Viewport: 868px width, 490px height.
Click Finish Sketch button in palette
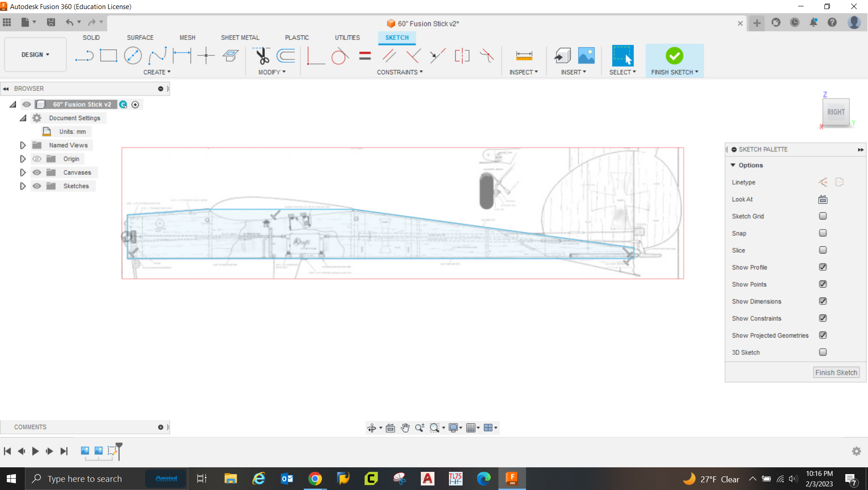click(836, 372)
